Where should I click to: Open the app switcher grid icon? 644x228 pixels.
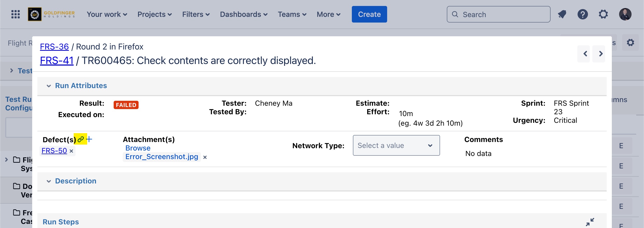[16, 14]
